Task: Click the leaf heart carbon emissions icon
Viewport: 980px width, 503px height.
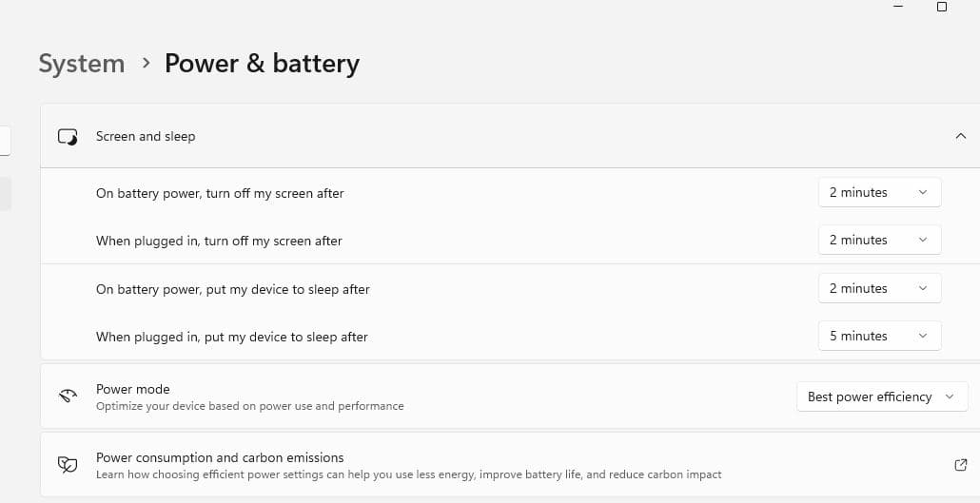Action: pos(68,465)
